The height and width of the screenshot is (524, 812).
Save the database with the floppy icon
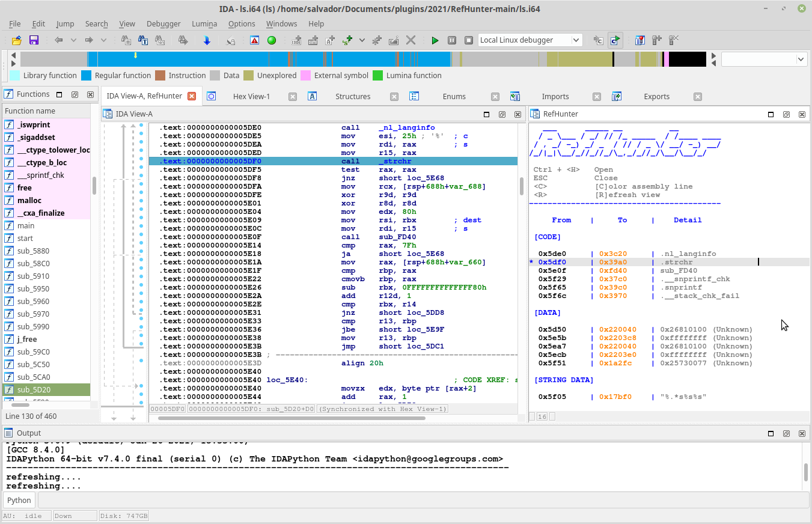click(x=34, y=40)
